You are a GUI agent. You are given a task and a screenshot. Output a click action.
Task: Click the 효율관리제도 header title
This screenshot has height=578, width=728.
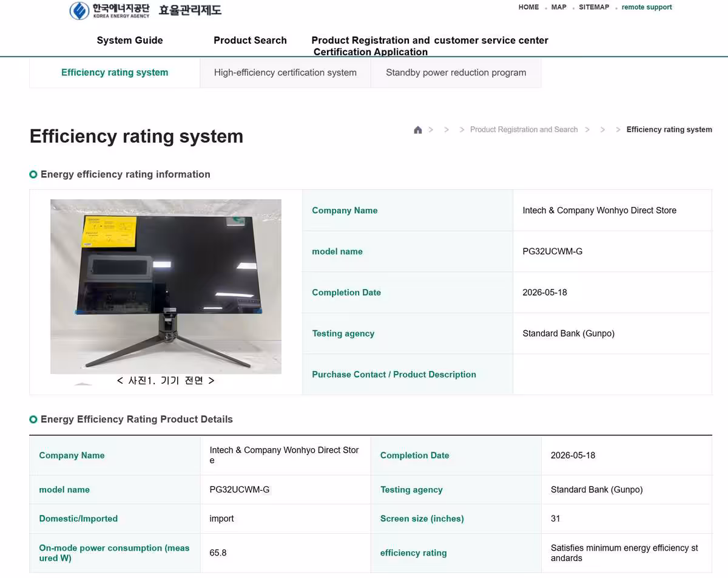tap(190, 10)
